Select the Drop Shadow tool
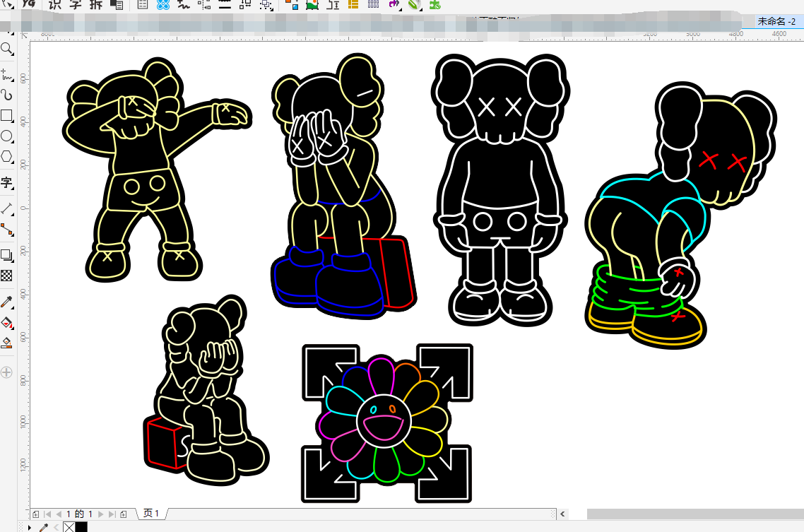This screenshot has height=532, width=804. point(6,255)
